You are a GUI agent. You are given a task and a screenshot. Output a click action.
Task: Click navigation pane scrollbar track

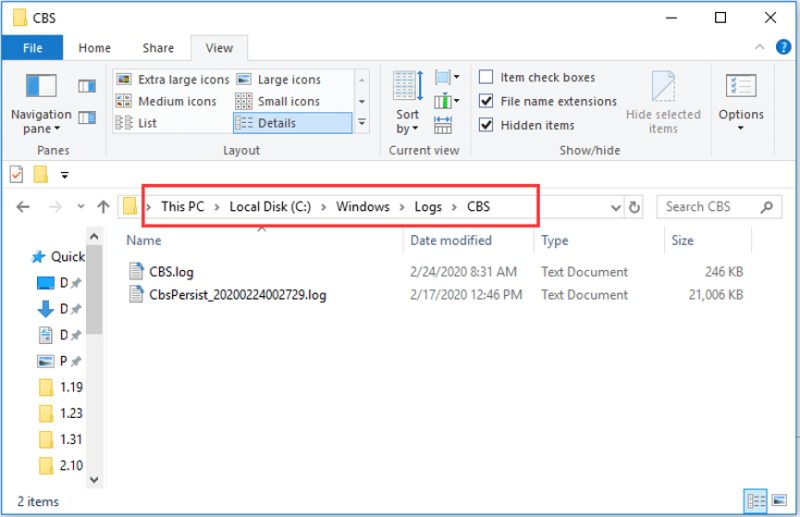[x=94, y=403]
